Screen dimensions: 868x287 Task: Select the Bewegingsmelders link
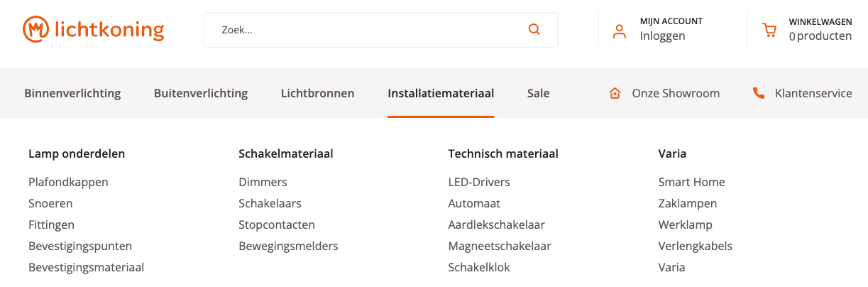click(288, 246)
